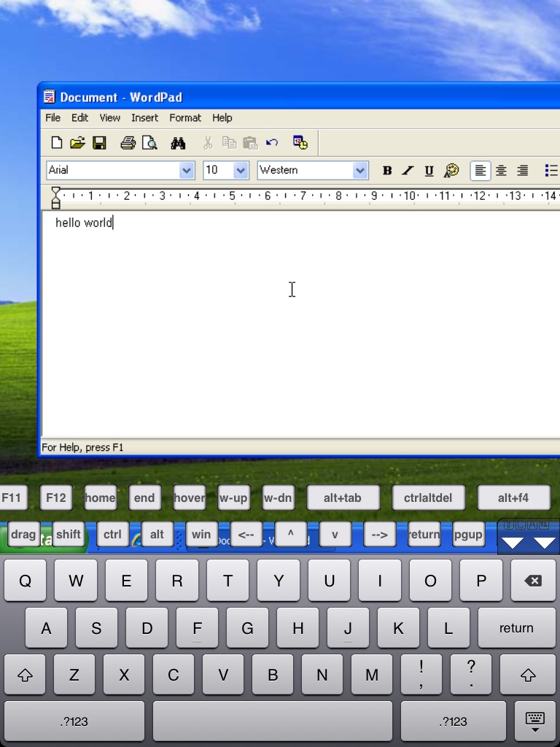Tap the right shift arrow key
The width and height of the screenshot is (560, 747).
[528, 675]
